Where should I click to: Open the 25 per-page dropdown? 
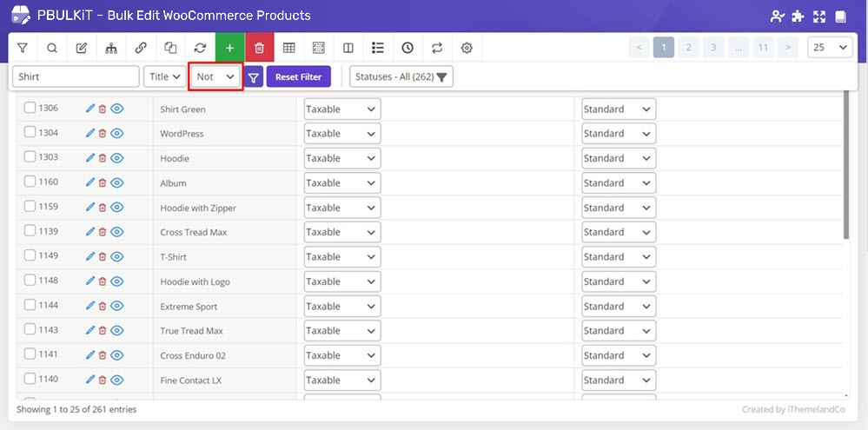tap(829, 48)
